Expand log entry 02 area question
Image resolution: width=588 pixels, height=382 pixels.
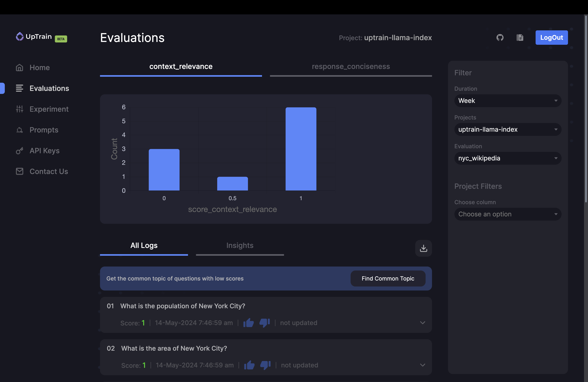(422, 365)
